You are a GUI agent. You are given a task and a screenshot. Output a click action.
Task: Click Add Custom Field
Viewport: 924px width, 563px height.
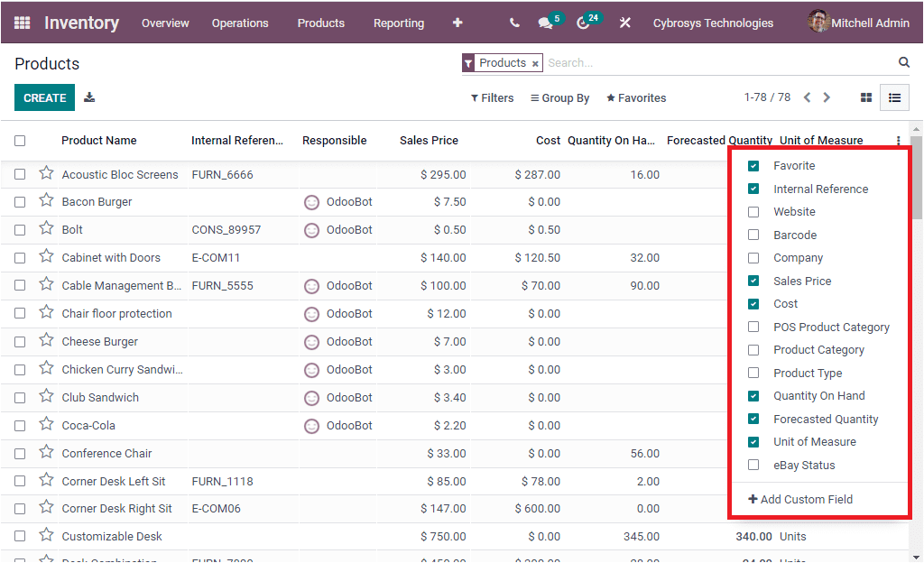point(800,499)
